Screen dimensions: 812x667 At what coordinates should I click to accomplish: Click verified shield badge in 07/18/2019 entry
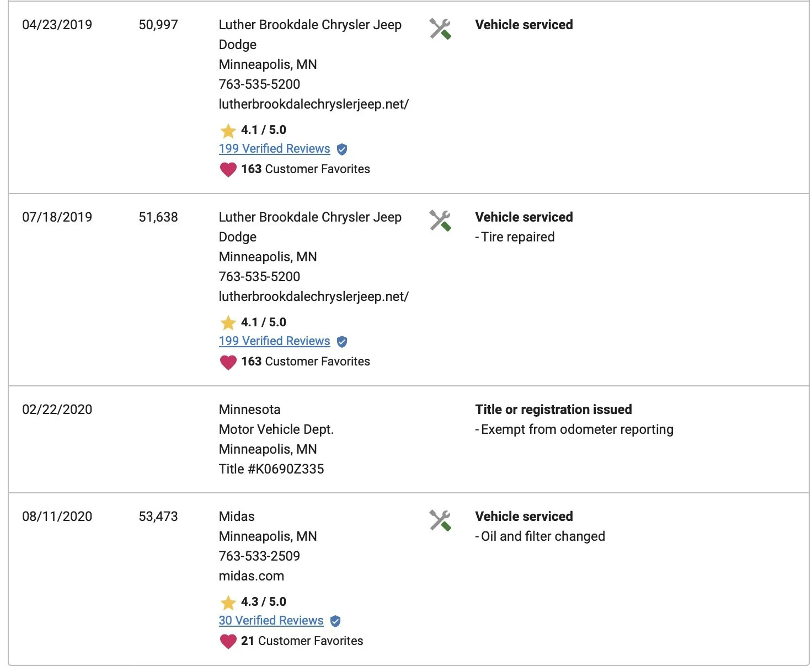point(342,342)
